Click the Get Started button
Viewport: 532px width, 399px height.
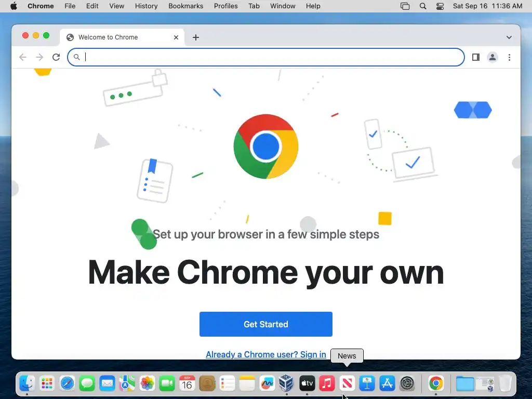coord(266,324)
